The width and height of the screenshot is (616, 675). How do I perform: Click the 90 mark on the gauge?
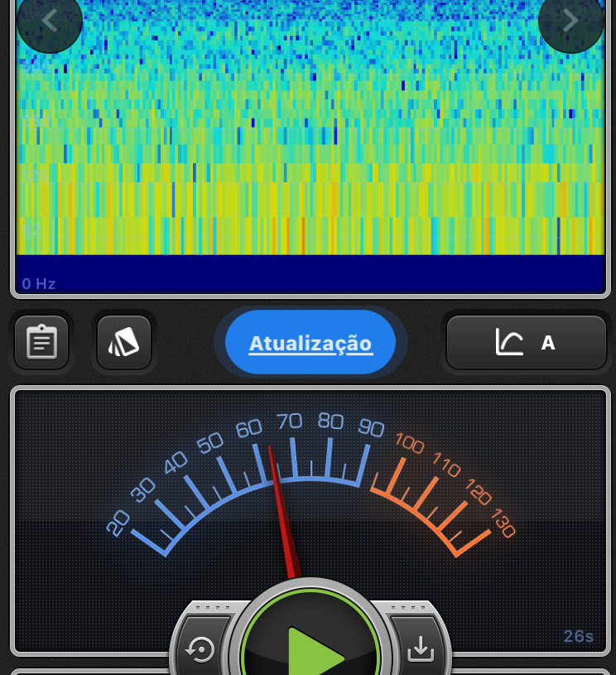tap(371, 427)
